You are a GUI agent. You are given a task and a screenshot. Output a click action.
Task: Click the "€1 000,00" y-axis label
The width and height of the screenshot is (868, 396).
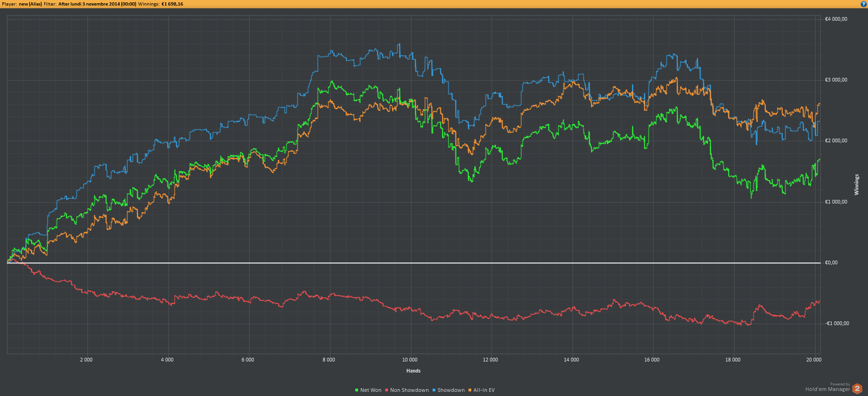tap(836, 202)
